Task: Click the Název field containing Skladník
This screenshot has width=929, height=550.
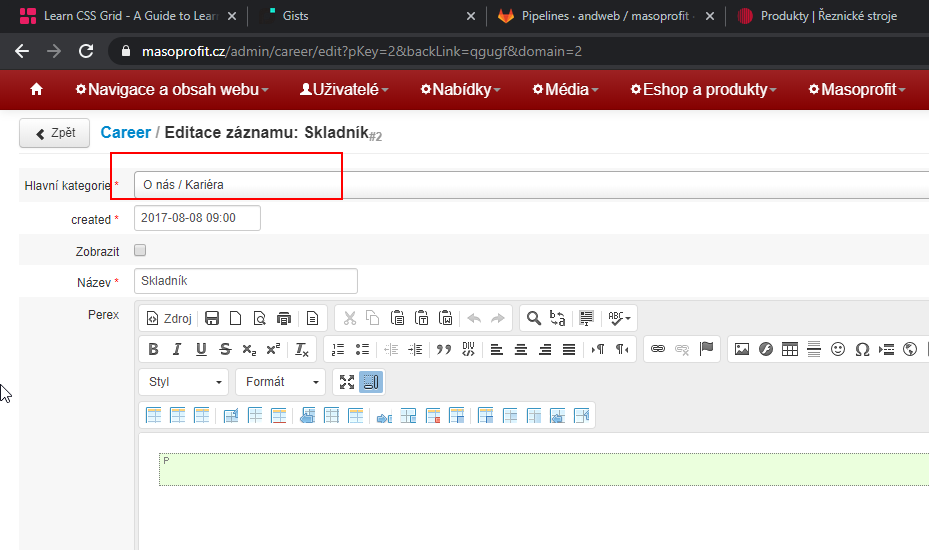Action: pyautogui.click(x=246, y=280)
